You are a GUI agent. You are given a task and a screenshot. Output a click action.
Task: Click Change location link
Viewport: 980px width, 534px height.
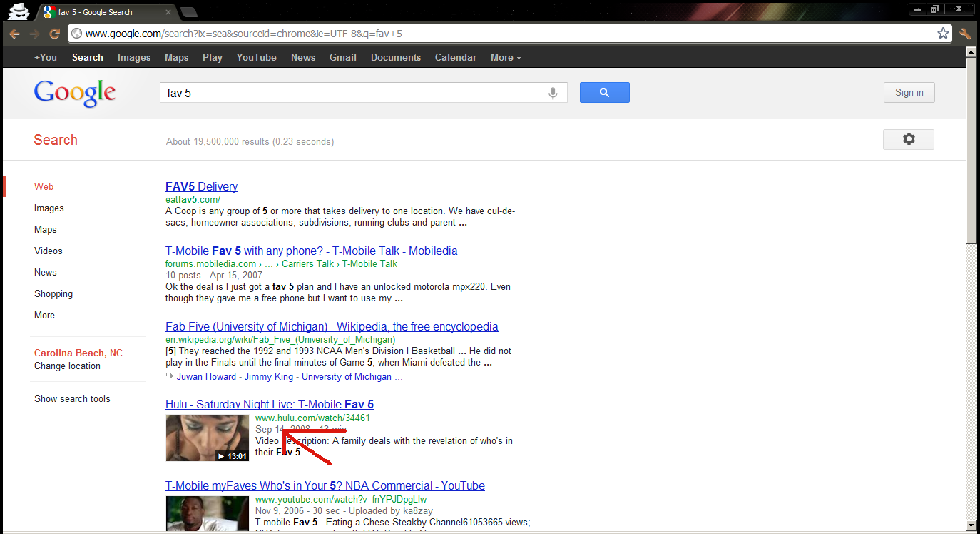pos(67,366)
